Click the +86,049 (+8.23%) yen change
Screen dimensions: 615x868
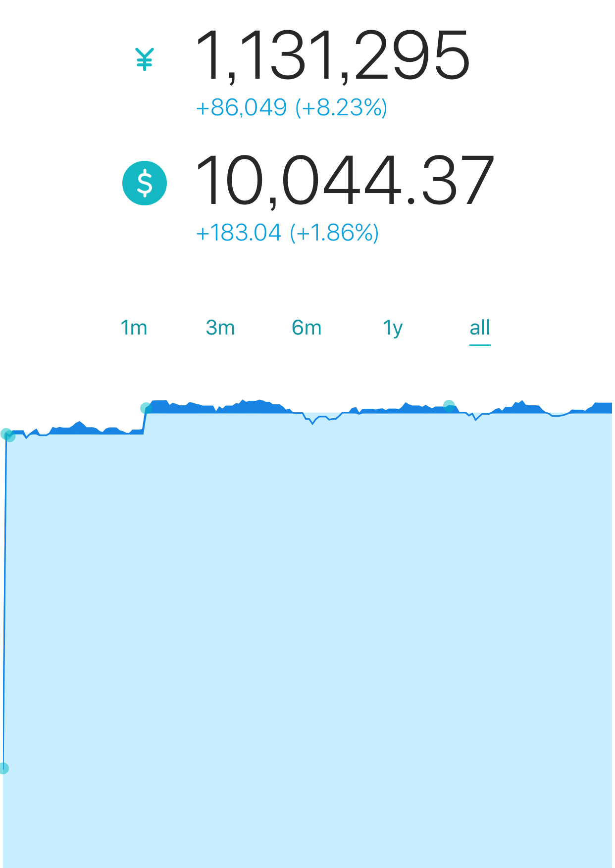click(x=292, y=107)
